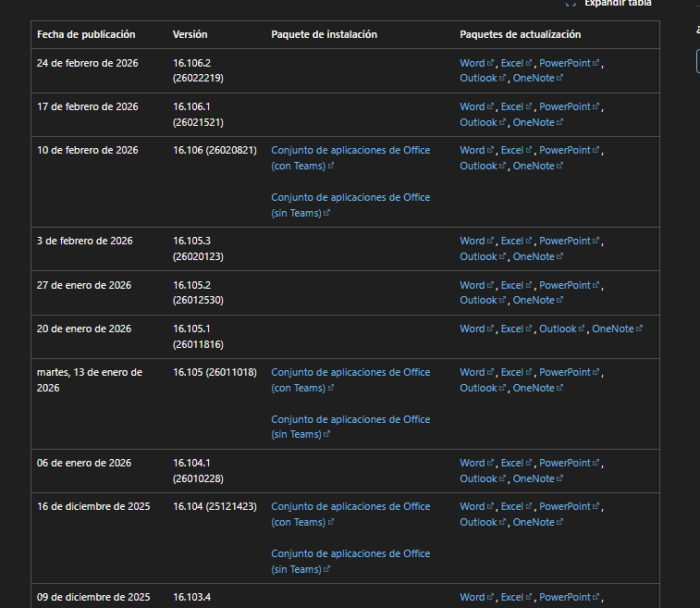Open Excel update for version 16.105.1

point(517,329)
